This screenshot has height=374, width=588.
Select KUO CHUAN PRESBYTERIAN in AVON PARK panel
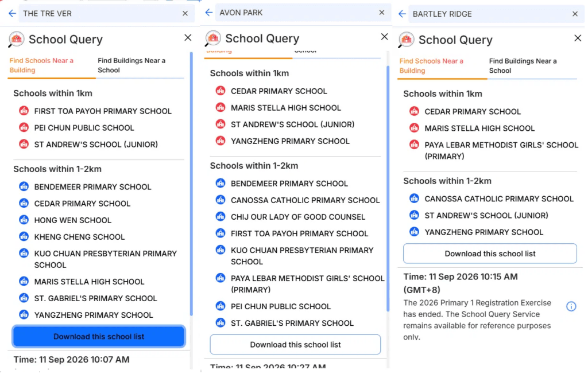pos(302,256)
